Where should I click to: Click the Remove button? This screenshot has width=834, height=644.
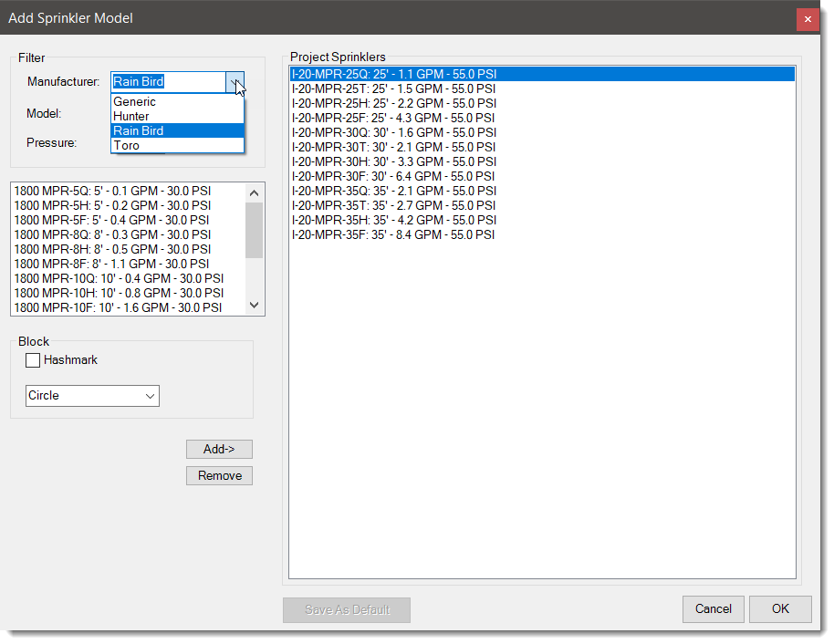(x=219, y=475)
